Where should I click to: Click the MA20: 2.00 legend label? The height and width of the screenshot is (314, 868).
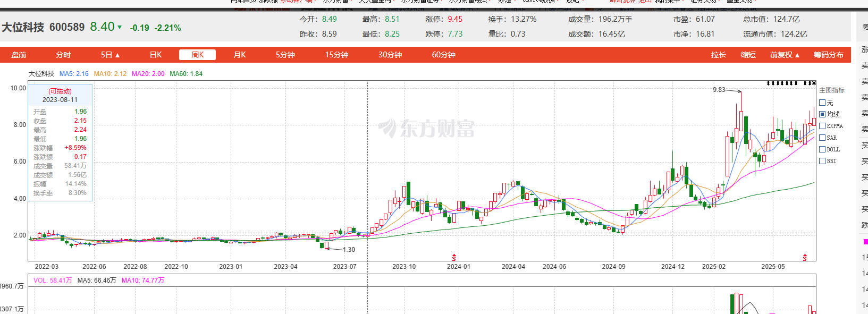[148, 74]
